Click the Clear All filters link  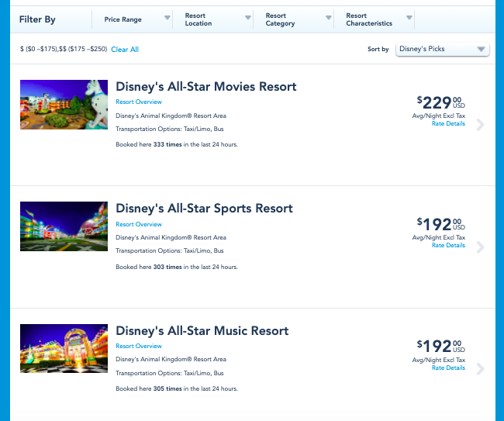tap(125, 50)
